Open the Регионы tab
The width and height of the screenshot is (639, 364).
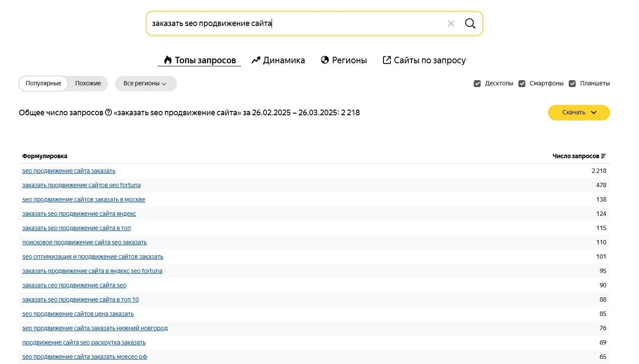344,60
